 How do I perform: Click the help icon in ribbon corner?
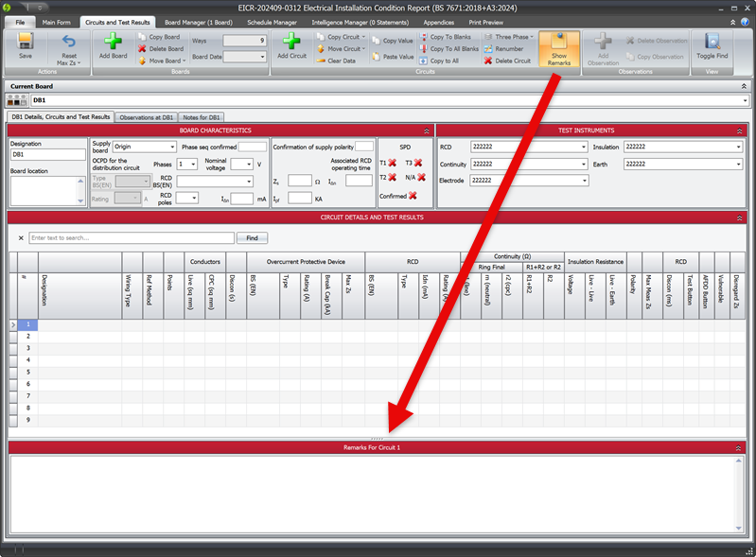click(745, 22)
